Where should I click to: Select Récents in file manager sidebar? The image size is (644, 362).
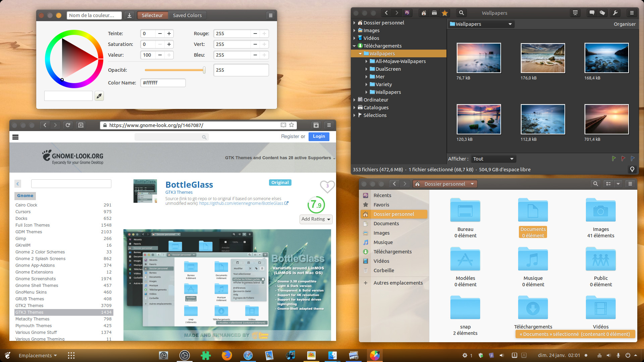click(394, 195)
